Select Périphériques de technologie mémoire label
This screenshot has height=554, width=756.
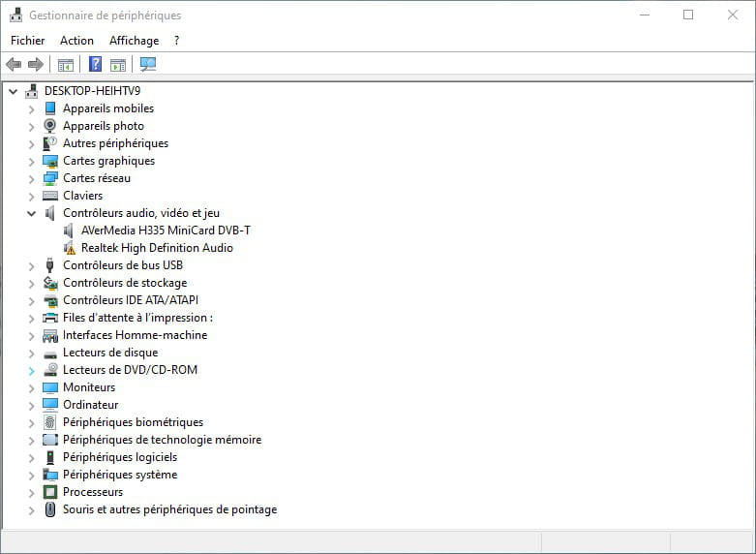[x=162, y=440]
